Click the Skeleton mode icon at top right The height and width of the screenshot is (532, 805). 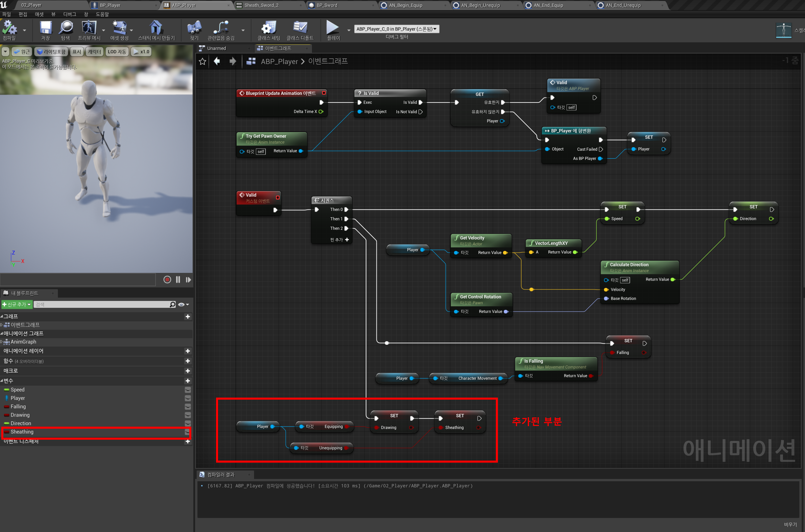(x=784, y=31)
